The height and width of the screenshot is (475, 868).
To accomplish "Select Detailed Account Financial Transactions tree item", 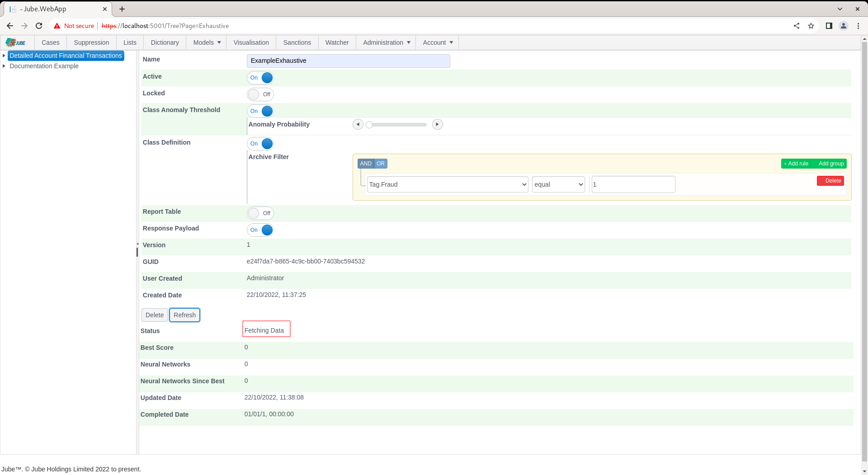I will click(66, 56).
